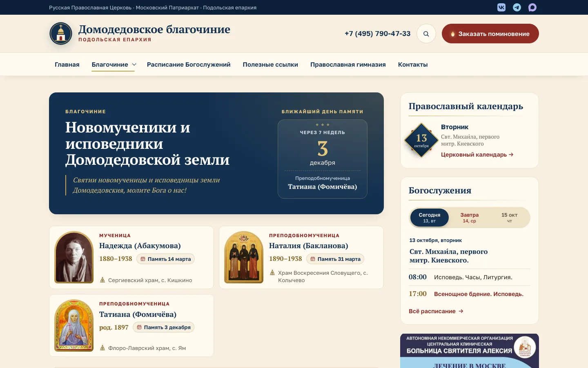Open the Telegram channel icon
Image resolution: width=588 pixels, height=368 pixels.
pyautogui.click(x=517, y=7)
